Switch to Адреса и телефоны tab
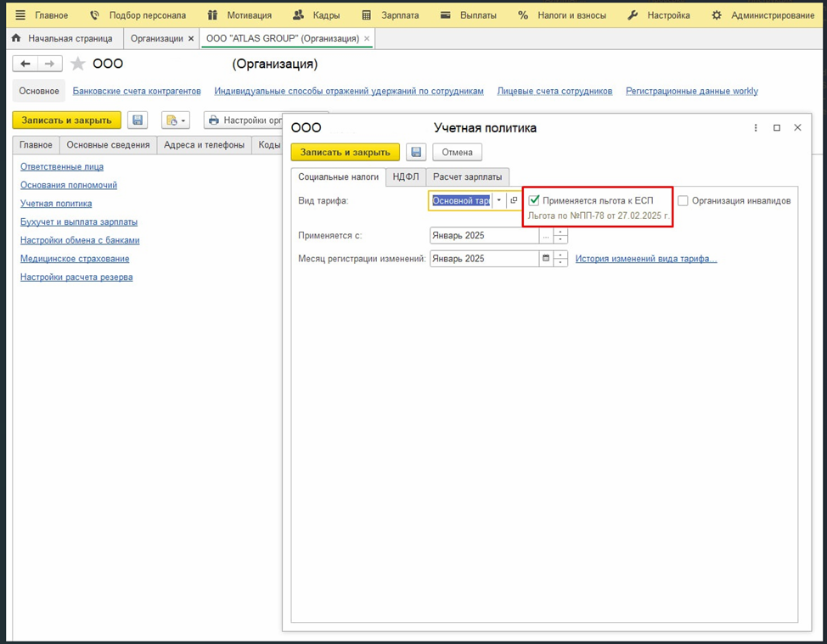Screen dimensions: 827x644 coord(204,145)
